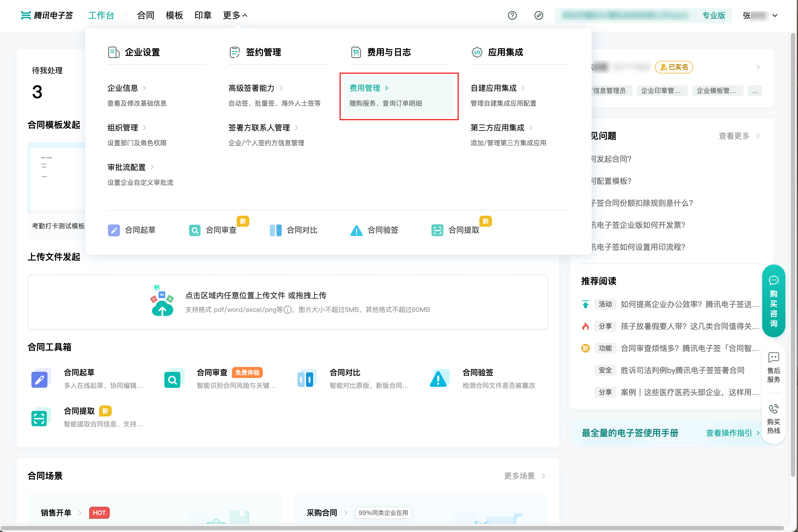
Task: Click the ellipsis role tag
Action: (755, 91)
